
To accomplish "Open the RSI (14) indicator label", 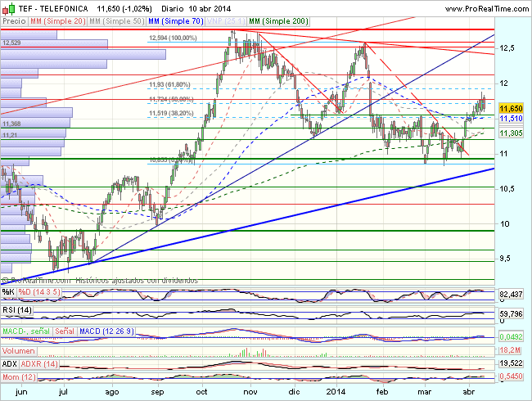I will [17, 310].
